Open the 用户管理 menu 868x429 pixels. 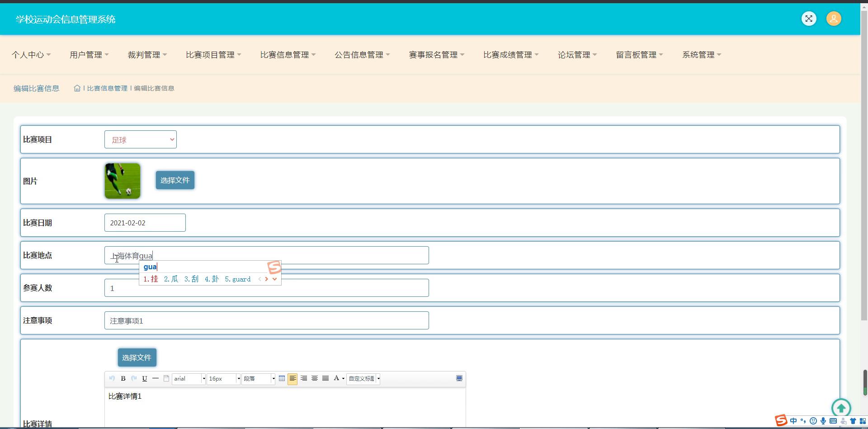coord(89,55)
